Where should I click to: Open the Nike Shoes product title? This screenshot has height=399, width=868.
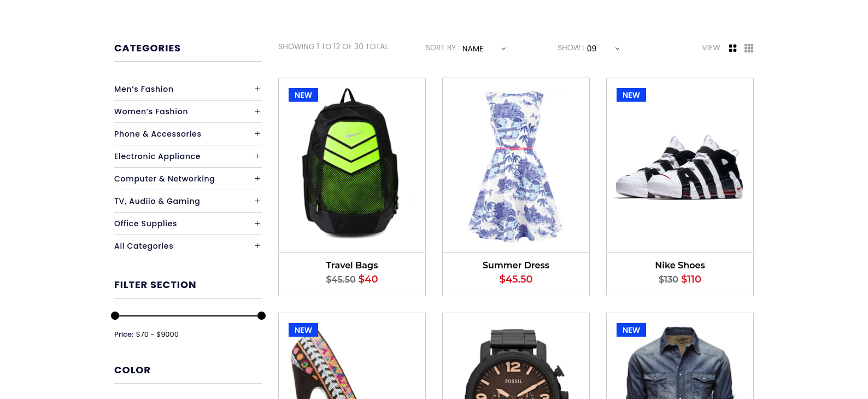click(680, 265)
